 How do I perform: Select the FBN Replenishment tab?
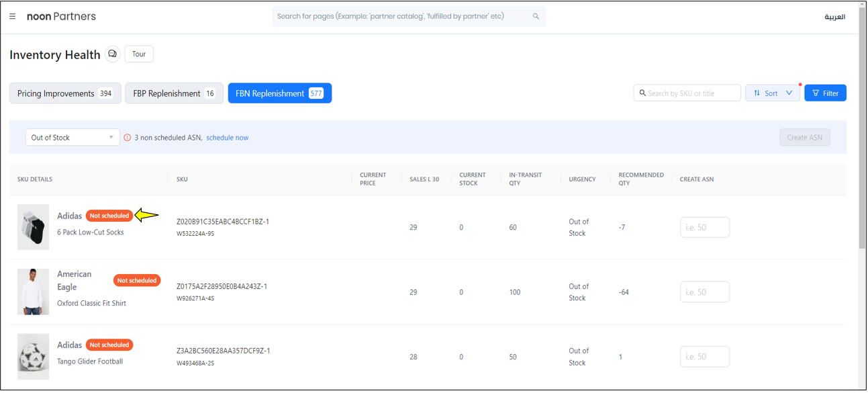pyautogui.click(x=279, y=93)
